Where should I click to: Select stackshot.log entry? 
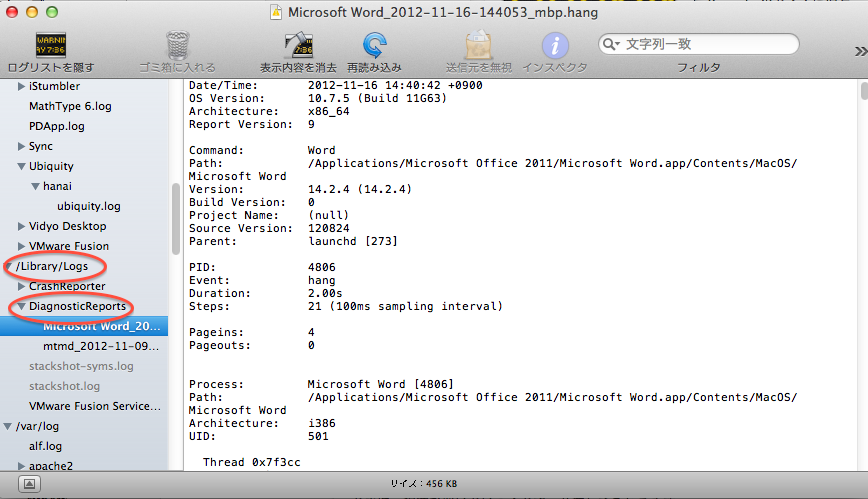point(64,386)
